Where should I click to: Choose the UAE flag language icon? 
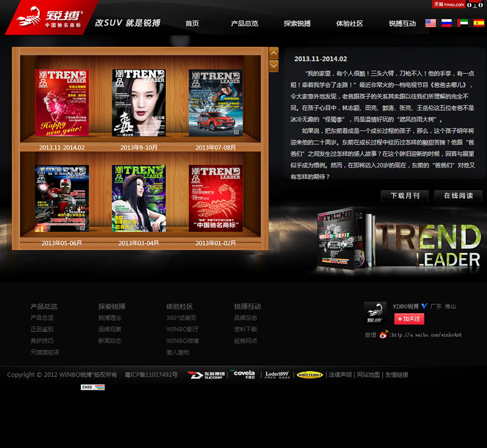click(x=462, y=23)
